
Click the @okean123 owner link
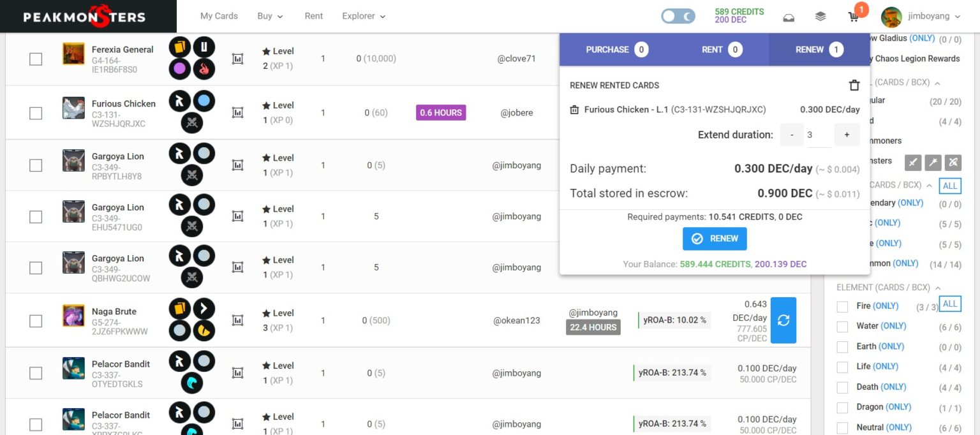(x=516, y=320)
